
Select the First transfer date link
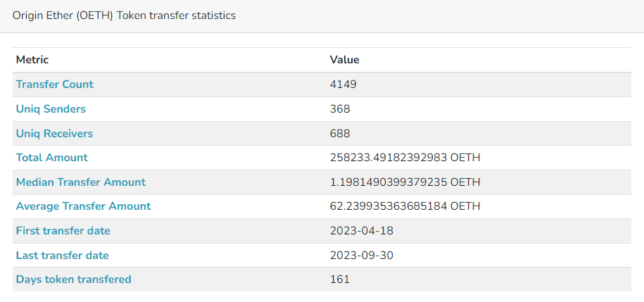[63, 231]
